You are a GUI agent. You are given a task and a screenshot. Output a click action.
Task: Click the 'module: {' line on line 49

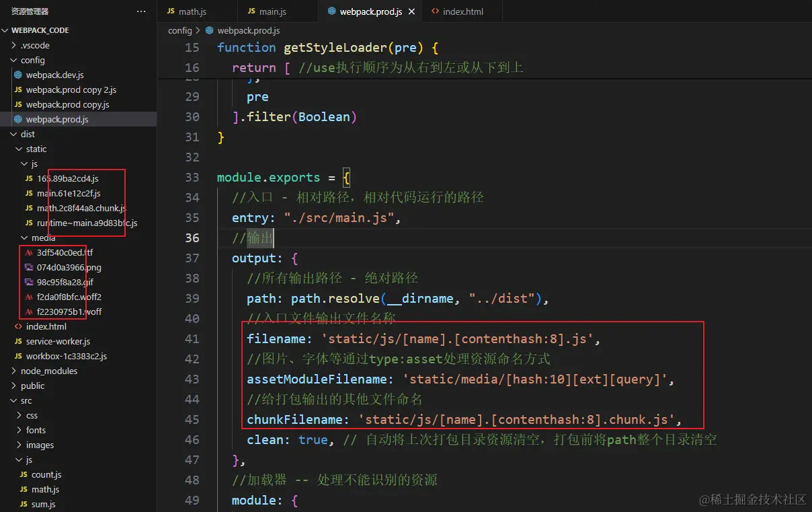(x=265, y=500)
